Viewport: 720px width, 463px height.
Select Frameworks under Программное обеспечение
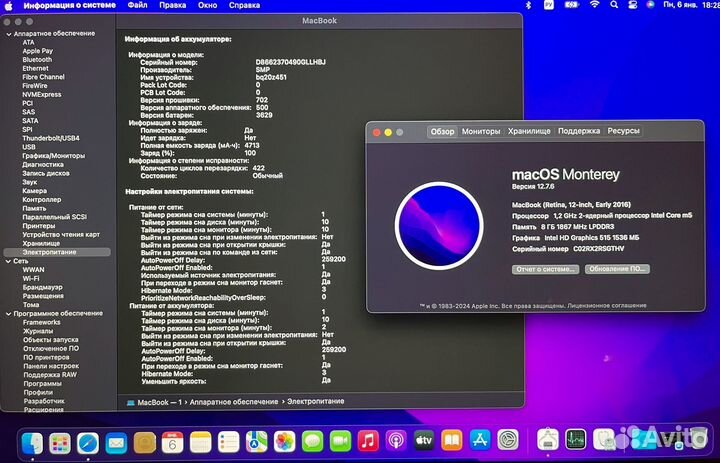[x=42, y=322]
